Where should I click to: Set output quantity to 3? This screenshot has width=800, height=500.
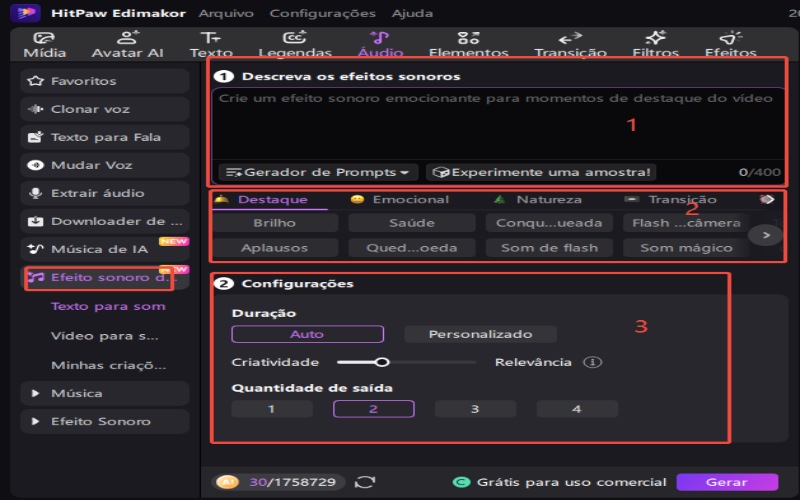point(475,409)
